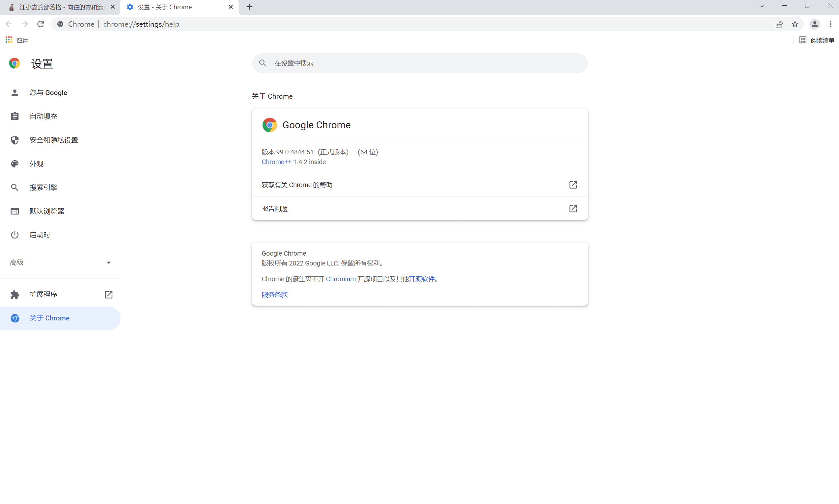Click the reload page icon

[41, 24]
